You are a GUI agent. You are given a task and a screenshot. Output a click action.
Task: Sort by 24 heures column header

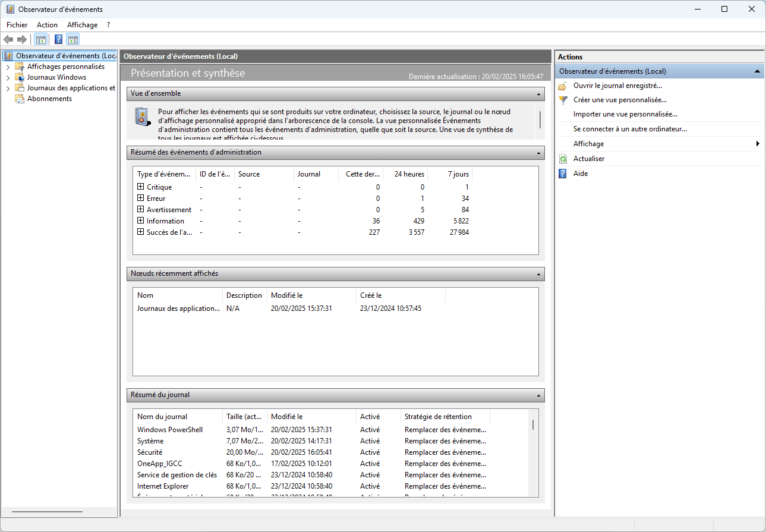coord(405,174)
